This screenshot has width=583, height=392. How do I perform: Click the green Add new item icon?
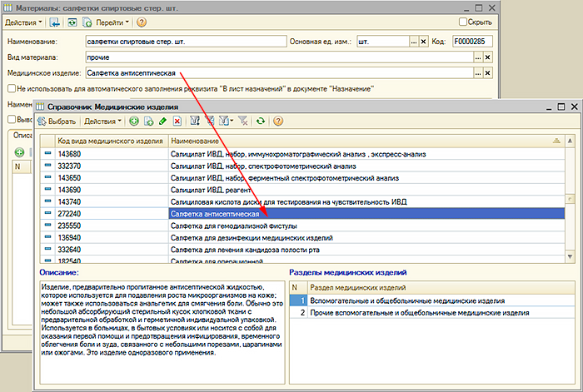[134, 122]
